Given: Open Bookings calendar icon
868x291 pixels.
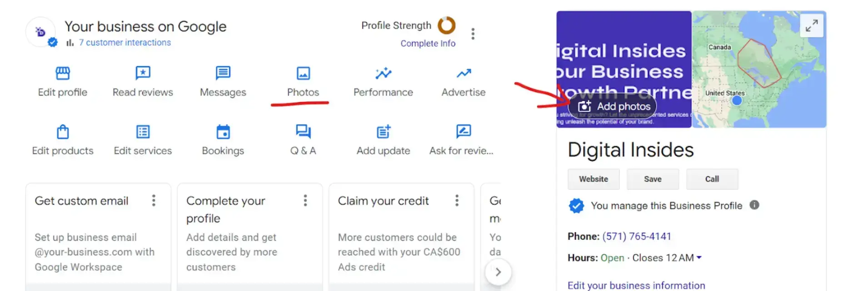Looking at the screenshot, I should (x=223, y=132).
